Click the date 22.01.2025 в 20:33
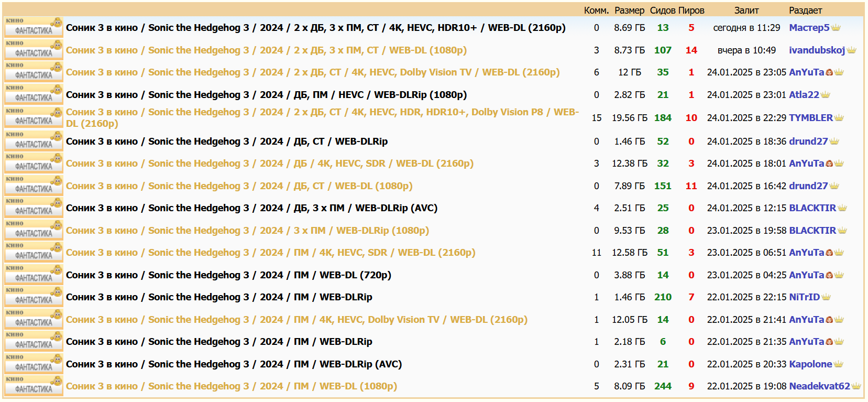The width and height of the screenshot is (868, 402). click(746, 364)
